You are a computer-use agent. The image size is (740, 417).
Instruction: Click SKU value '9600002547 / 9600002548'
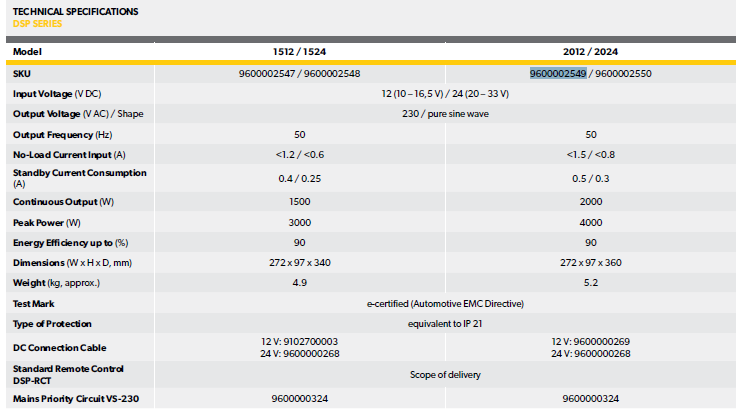click(298, 73)
